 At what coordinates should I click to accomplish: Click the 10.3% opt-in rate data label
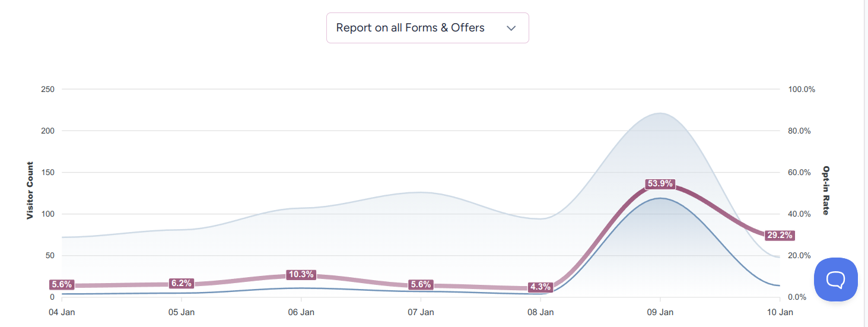pyautogui.click(x=301, y=275)
